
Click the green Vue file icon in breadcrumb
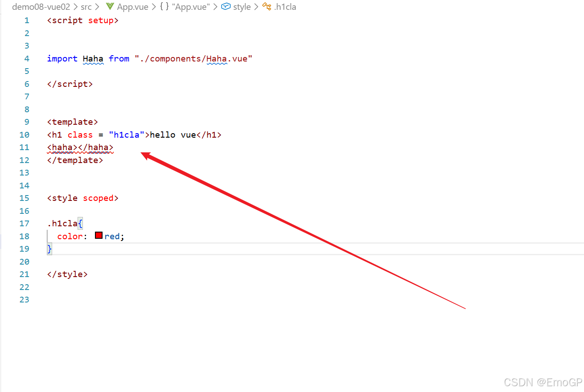click(x=110, y=7)
